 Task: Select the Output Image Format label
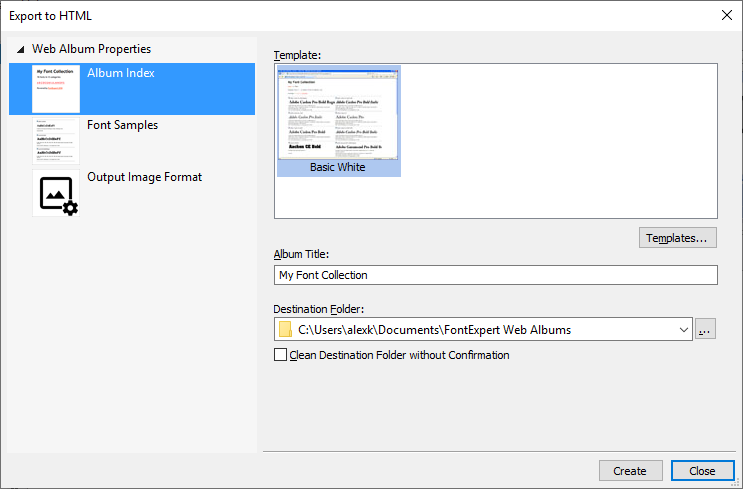[x=145, y=177]
